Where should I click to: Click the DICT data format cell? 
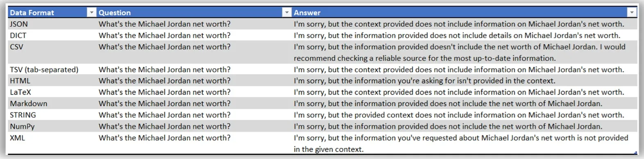pyautogui.click(x=52, y=36)
